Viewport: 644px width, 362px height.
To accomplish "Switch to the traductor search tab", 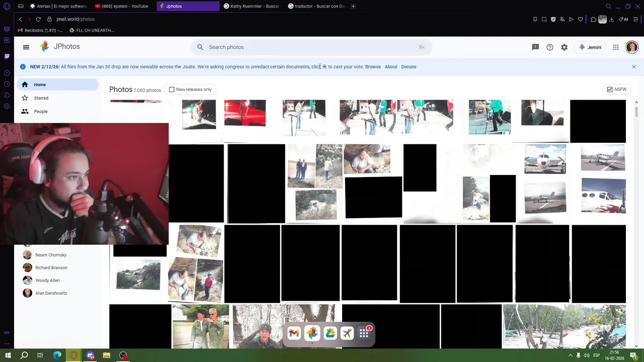I will coord(316,6).
